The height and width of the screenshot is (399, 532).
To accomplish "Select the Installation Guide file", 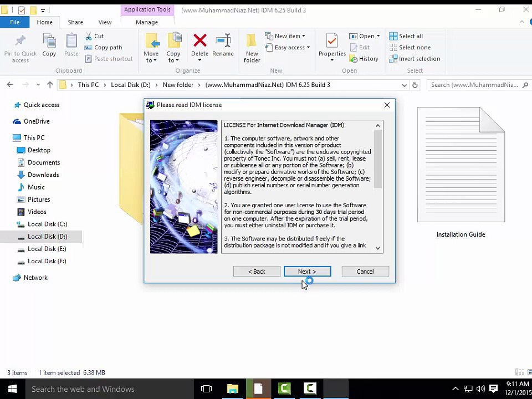I will click(x=461, y=172).
